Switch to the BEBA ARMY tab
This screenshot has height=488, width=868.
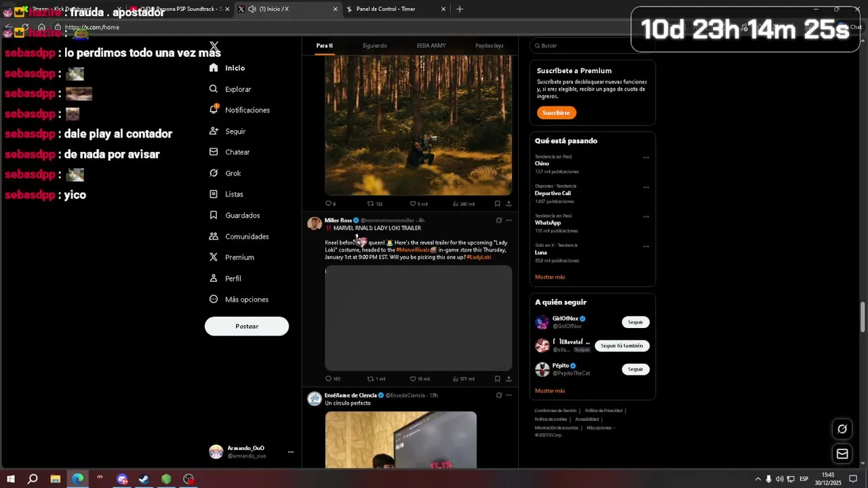(431, 45)
